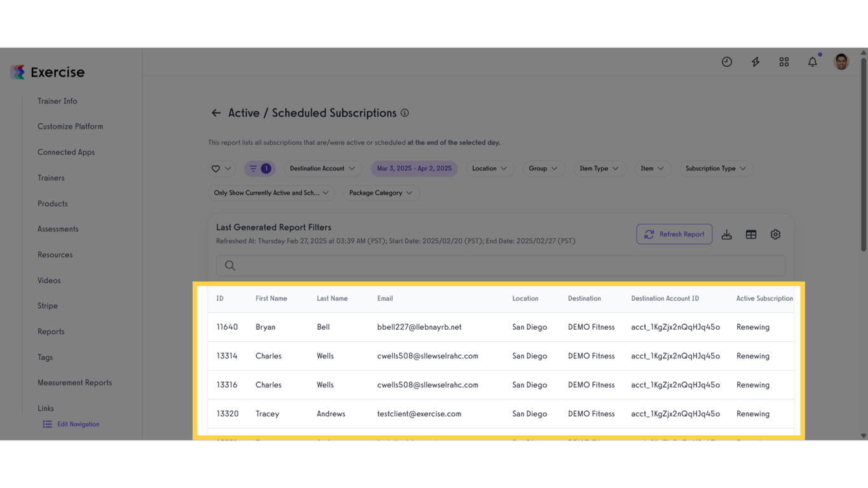Open Stripe in sidebar
The image size is (868, 488).
pos(48,306)
